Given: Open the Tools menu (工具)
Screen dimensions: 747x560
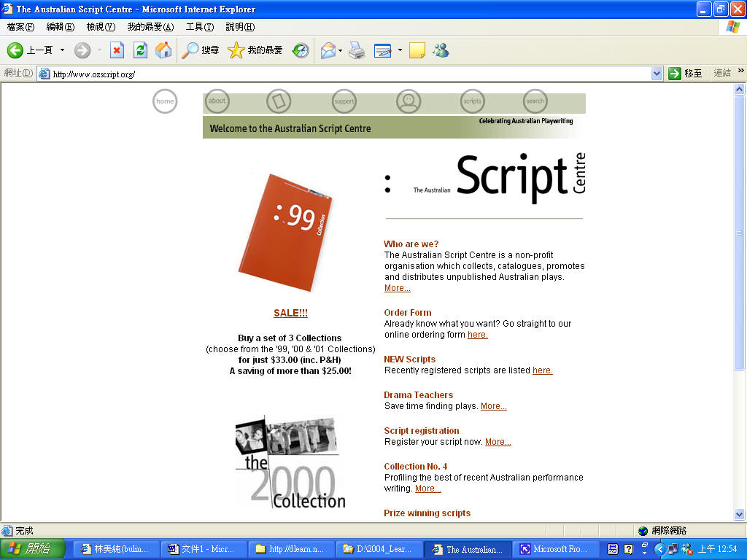Looking at the screenshot, I should point(200,27).
